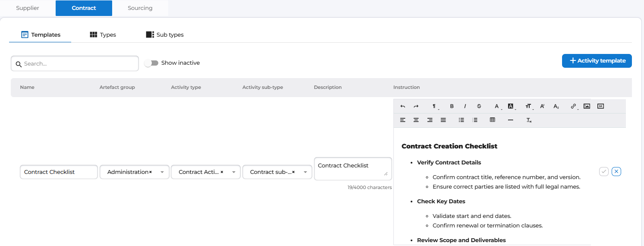Image resolution: width=644 pixels, height=246 pixels.
Task: Insert a bulleted list
Action: point(461,120)
